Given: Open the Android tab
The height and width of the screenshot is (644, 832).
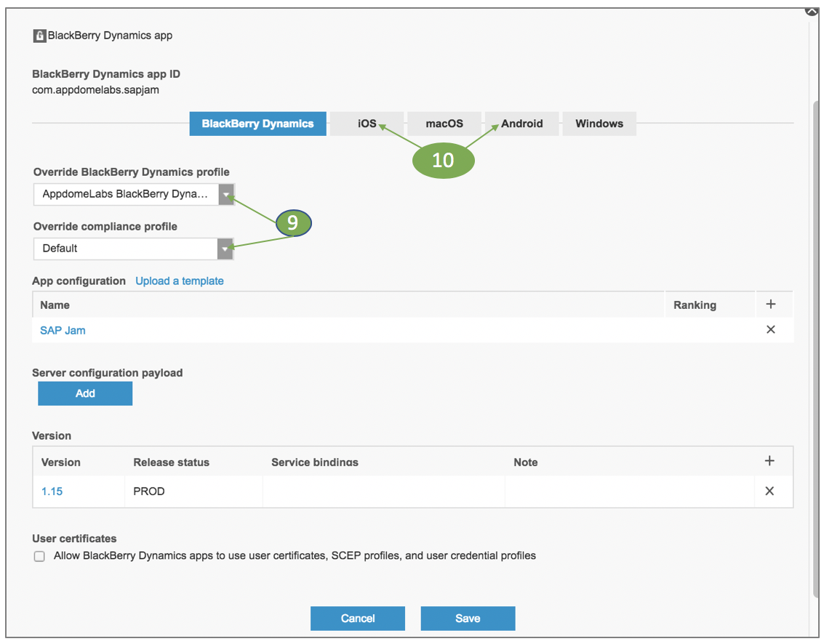Looking at the screenshot, I should pos(521,124).
